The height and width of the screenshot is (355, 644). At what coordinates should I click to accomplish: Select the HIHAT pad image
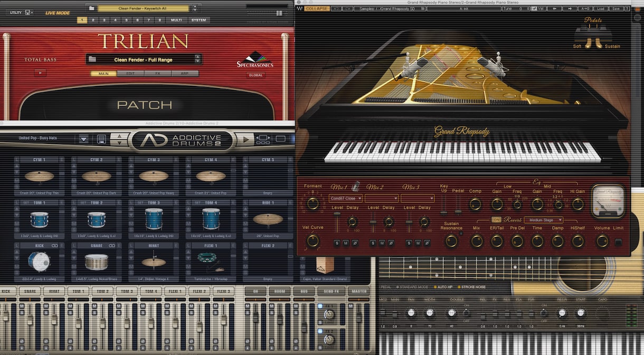pyautogui.click(x=154, y=261)
